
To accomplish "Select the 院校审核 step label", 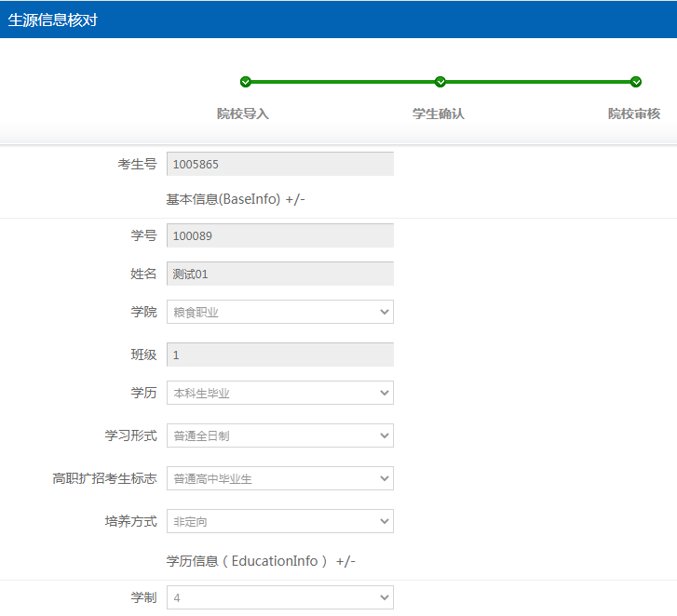I will pos(634,114).
